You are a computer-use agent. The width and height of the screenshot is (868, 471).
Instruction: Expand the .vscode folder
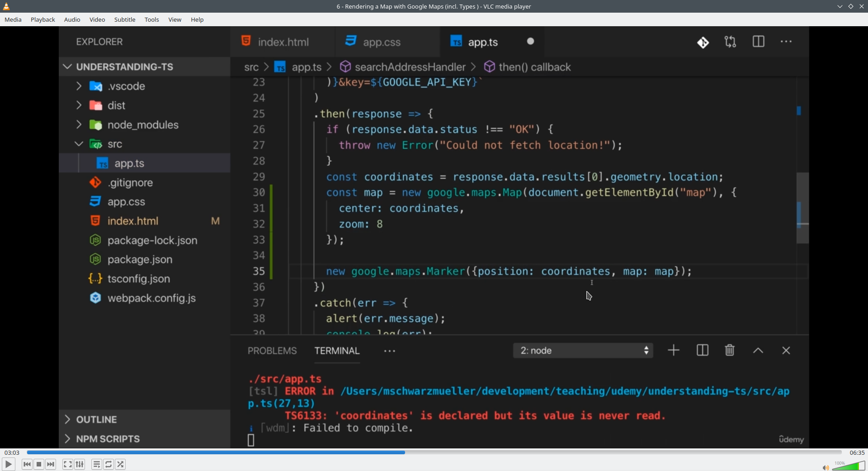tap(145, 86)
